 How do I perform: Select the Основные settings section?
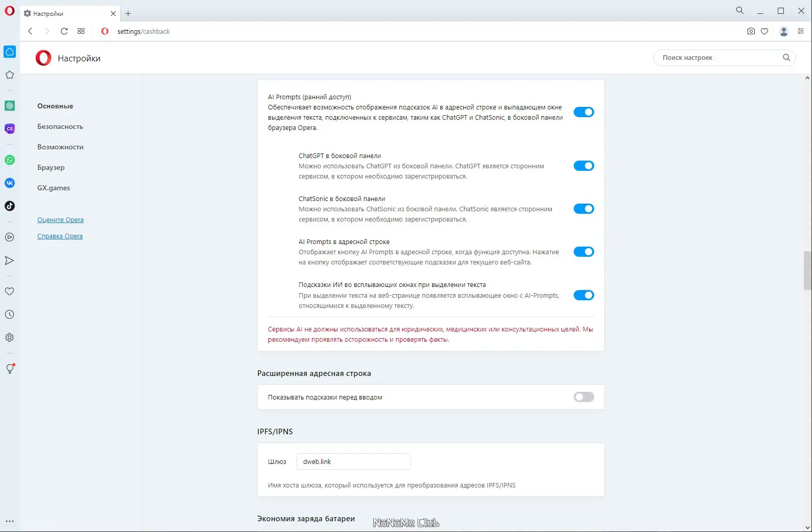click(55, 106)
